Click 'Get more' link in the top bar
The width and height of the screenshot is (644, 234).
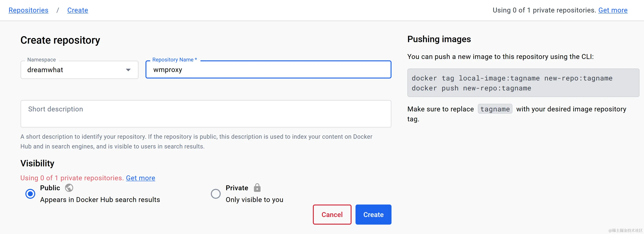pos(612,10)
